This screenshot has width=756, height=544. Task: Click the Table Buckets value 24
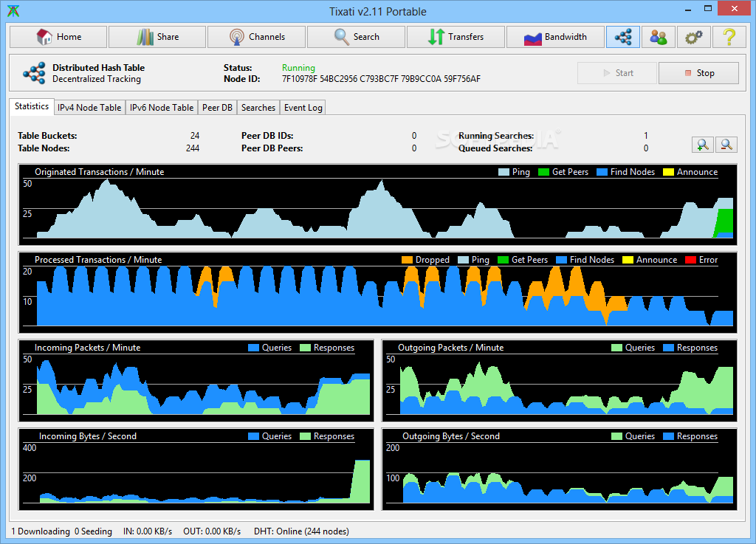pos(195,136)
